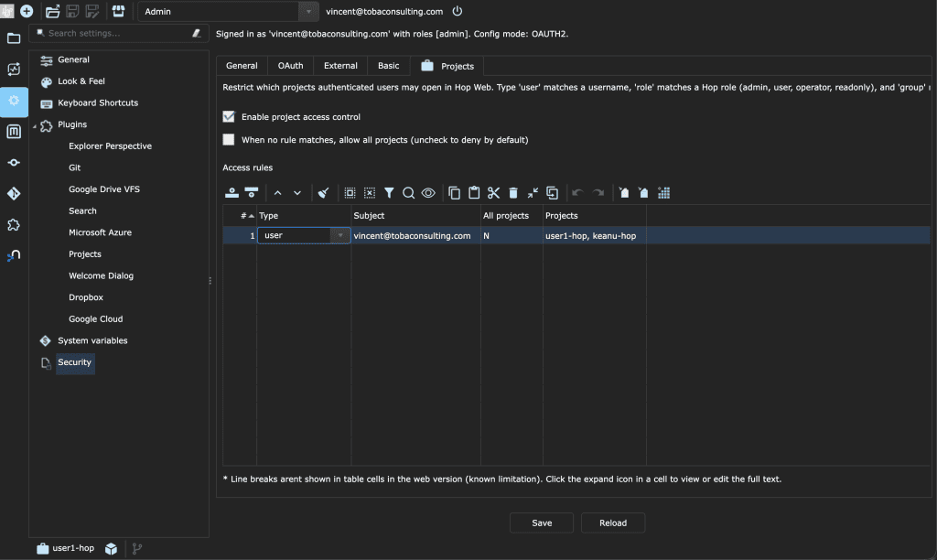Screen dimensions: 937x560
Task: Click the clear all broom icon
Action: pyautogui.click(x=323, y=192)
